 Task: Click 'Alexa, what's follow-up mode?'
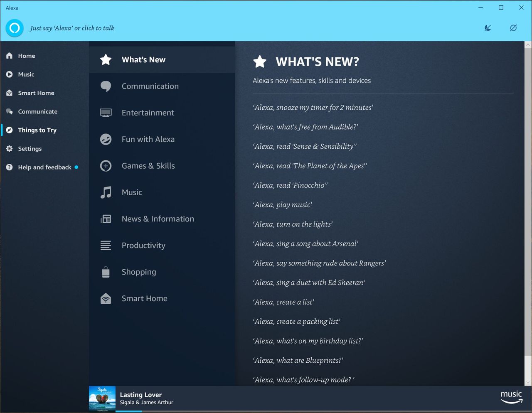pyautogui.click(x=303, y=380)
